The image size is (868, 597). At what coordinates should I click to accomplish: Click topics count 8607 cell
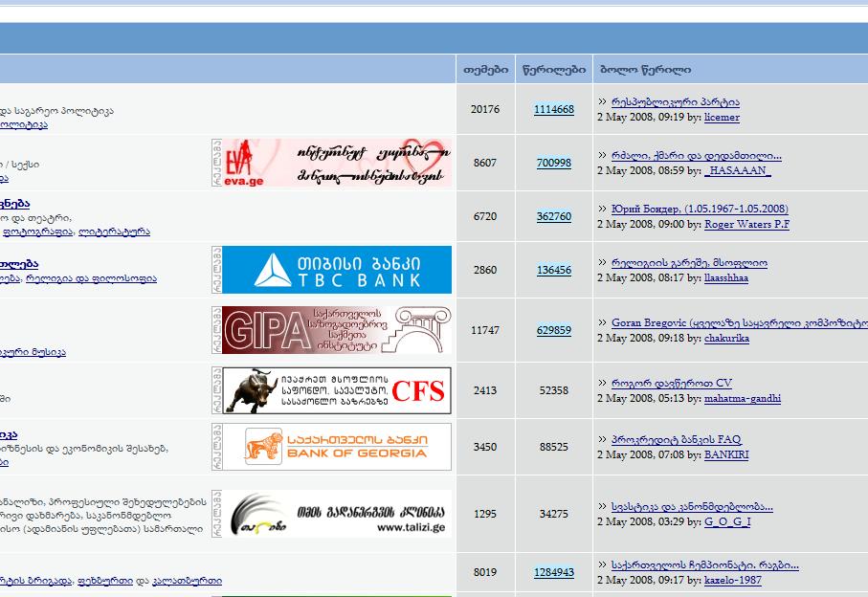pyautogui.click(x=485, y=164)
